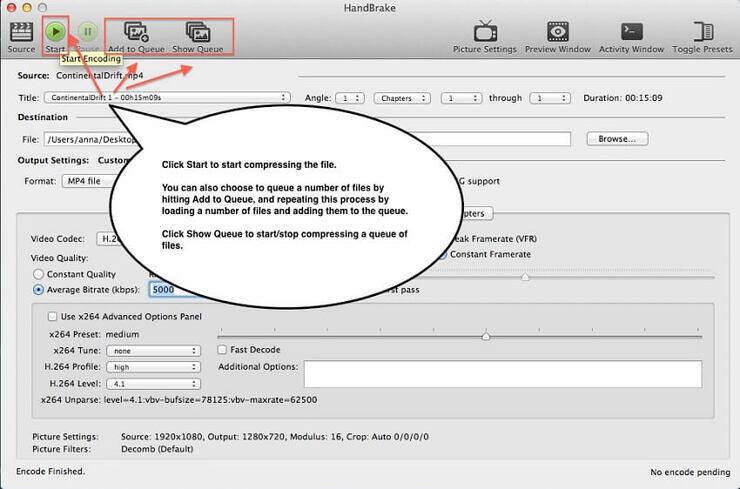Select the Constant Framerate radio button
Viewport: 740px width, 489px height.
(x=443, y=254)
